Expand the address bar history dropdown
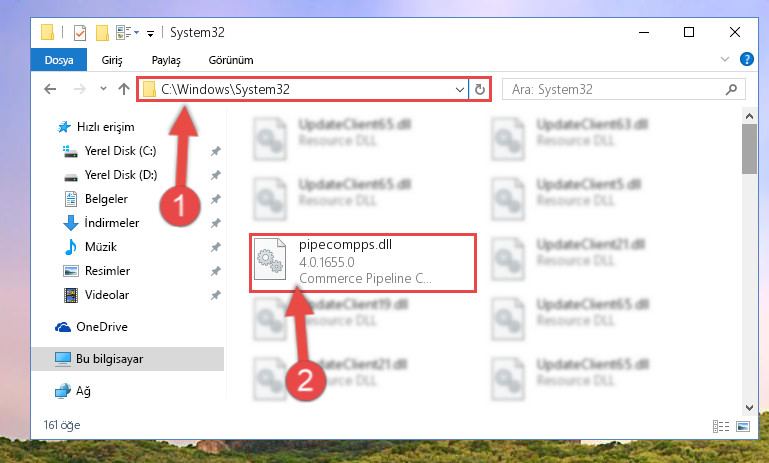Image resolution: width=769 pixels, height=463 pixels. tap(460, 90)
